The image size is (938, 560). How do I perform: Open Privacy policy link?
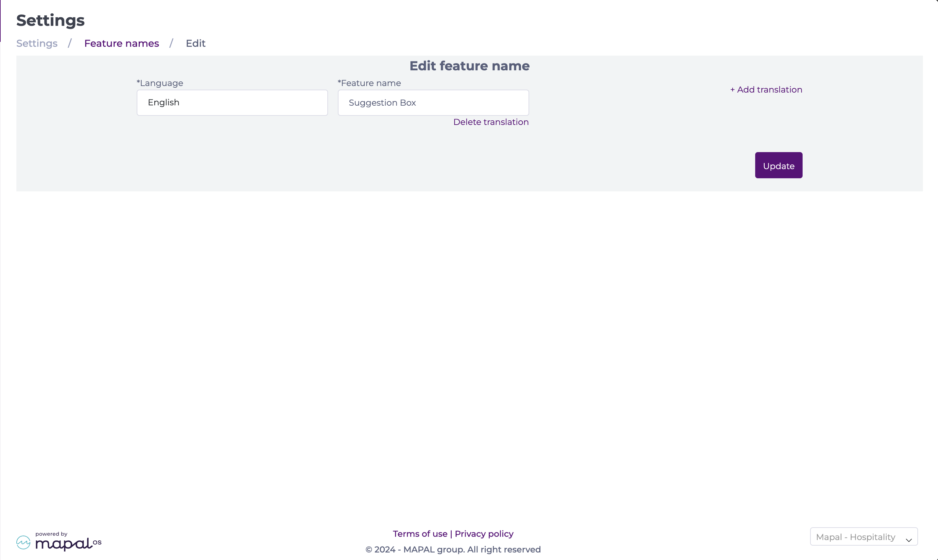[484, 534]
